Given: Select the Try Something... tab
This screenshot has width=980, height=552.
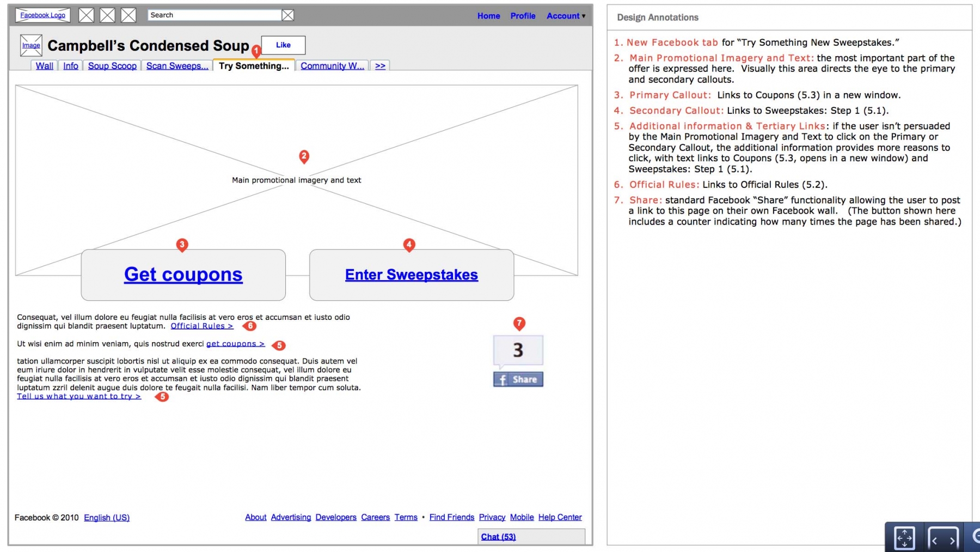Looking at the screenshot, I should coord(254,66).
